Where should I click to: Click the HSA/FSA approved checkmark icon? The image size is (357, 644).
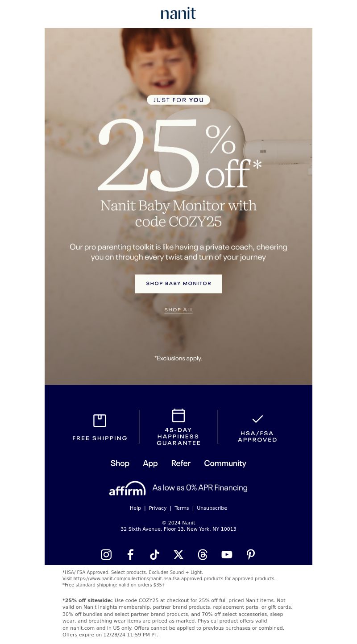(x=257, y=419)
